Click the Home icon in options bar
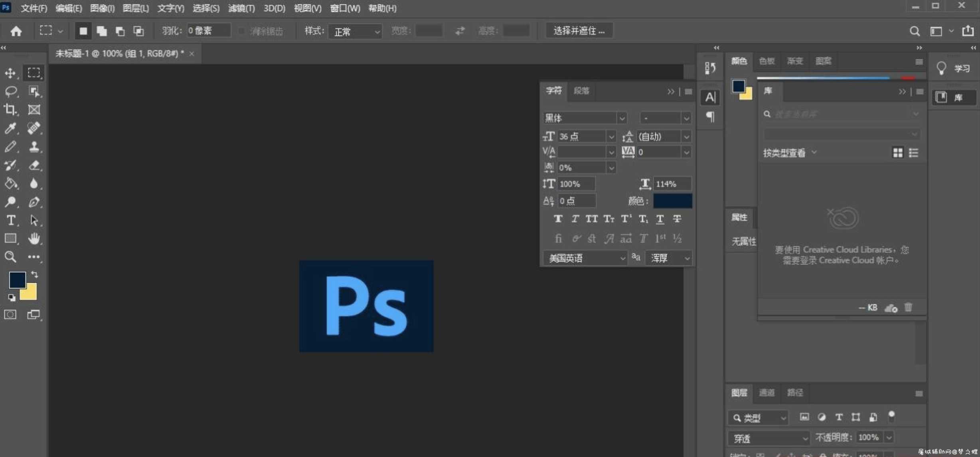Screen dimensions: 980x457 pos(16,31)
